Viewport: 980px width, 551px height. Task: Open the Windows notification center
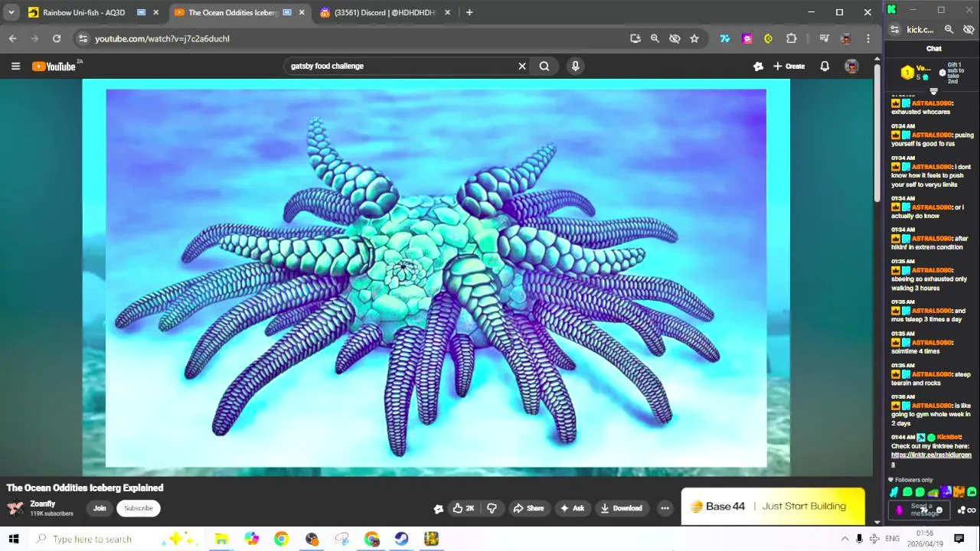959,539
